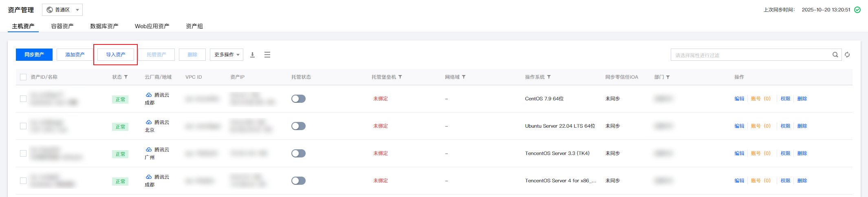Click the refresh icon beside search

pos(847,55)
